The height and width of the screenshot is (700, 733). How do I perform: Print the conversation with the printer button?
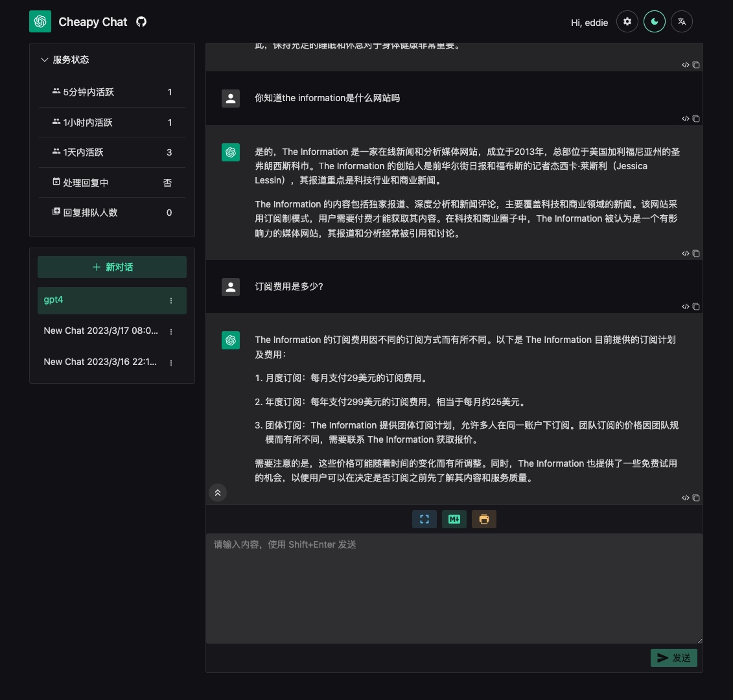tap(484, 520)
